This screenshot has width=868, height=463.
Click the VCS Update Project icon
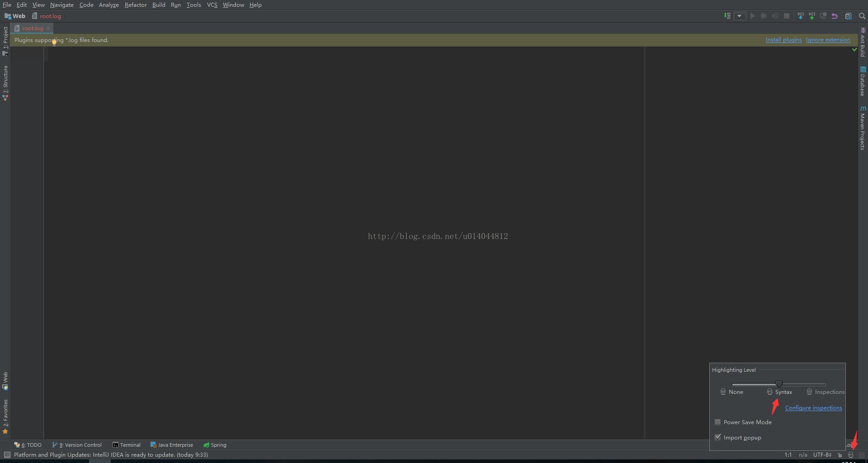pyautogui.click(x=801, y=16)
